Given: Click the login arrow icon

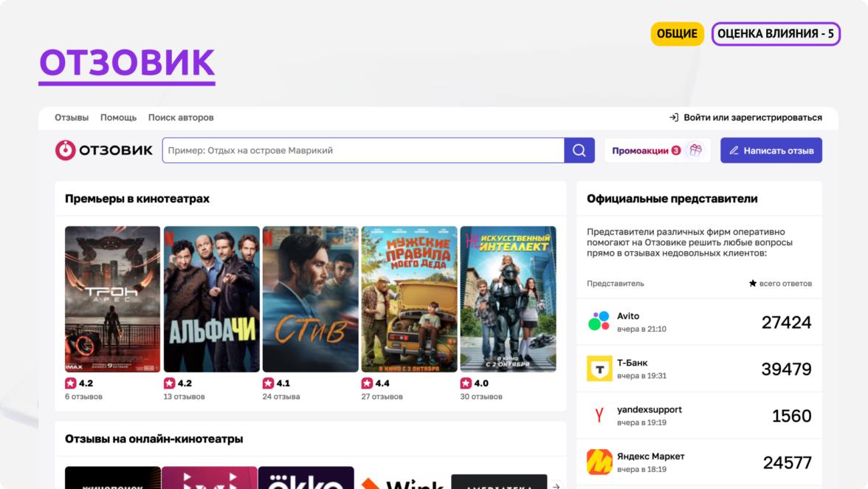Looking at the screenshot, I should pyautogui.click(x=674, y=117).
